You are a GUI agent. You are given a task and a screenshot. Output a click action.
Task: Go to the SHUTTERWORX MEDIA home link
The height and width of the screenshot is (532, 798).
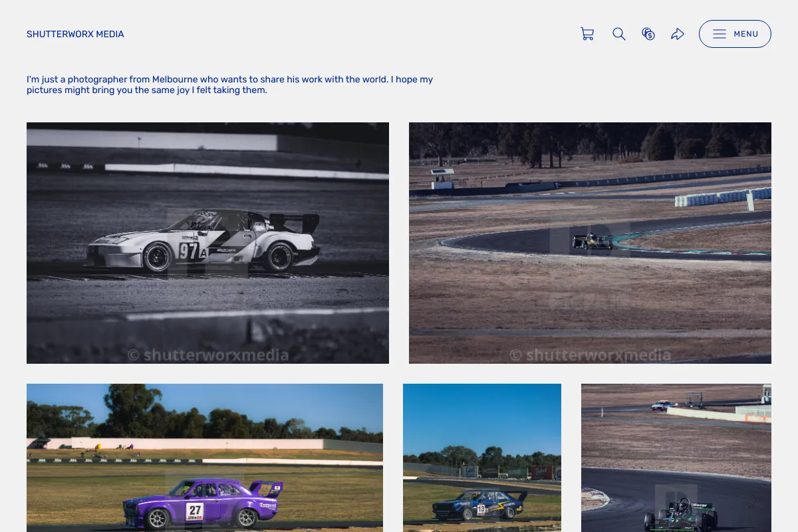75,34
